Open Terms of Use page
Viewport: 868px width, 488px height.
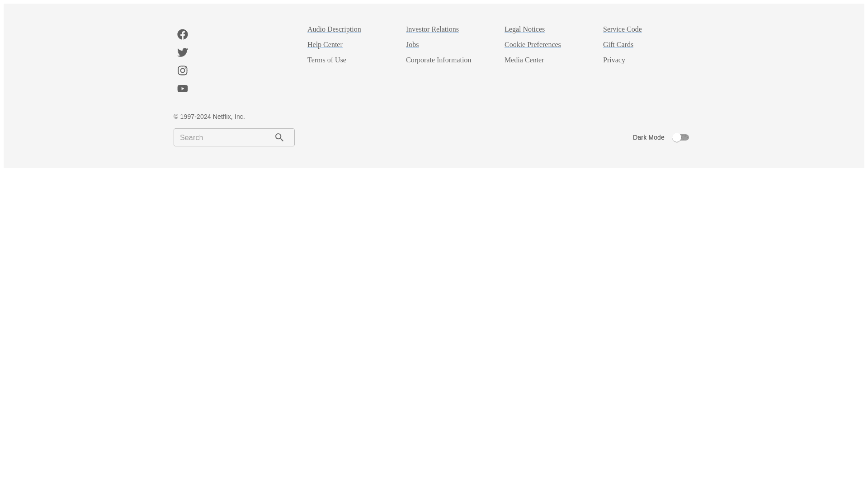[x=326, y=60]
